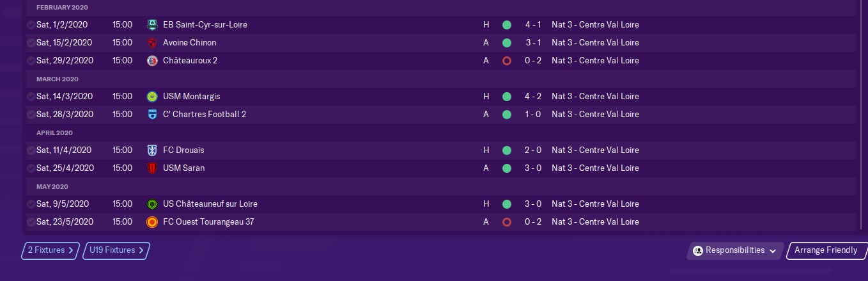Click the USM Montargis club badge
Screen dimensions: 868x281
(x=152, y=97)
